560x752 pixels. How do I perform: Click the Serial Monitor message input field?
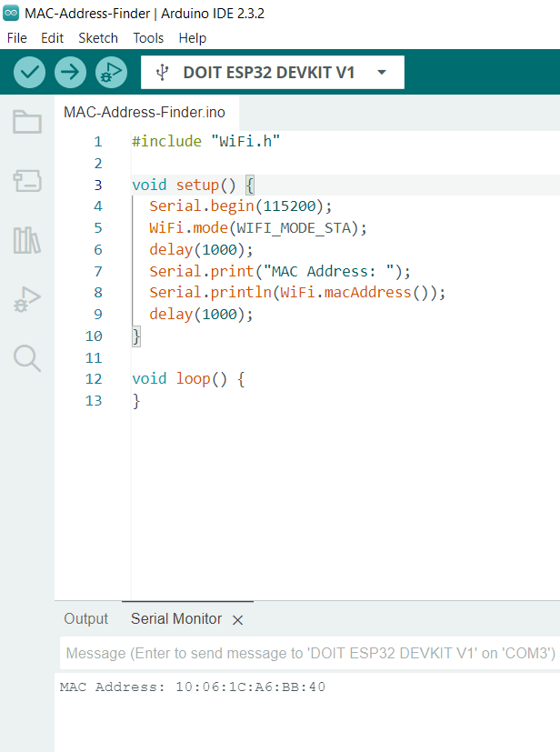click(309, 654)
